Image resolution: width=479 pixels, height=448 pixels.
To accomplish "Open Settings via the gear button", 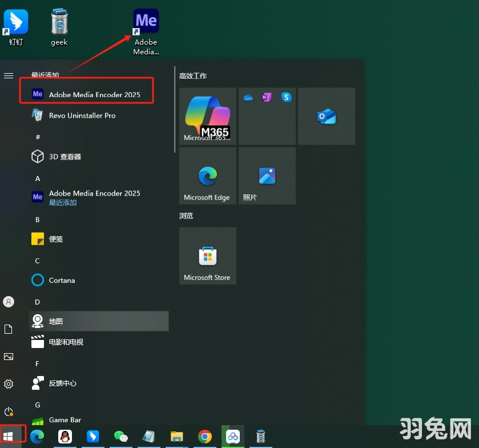I will pyautogui.click(x=8, y=383).
